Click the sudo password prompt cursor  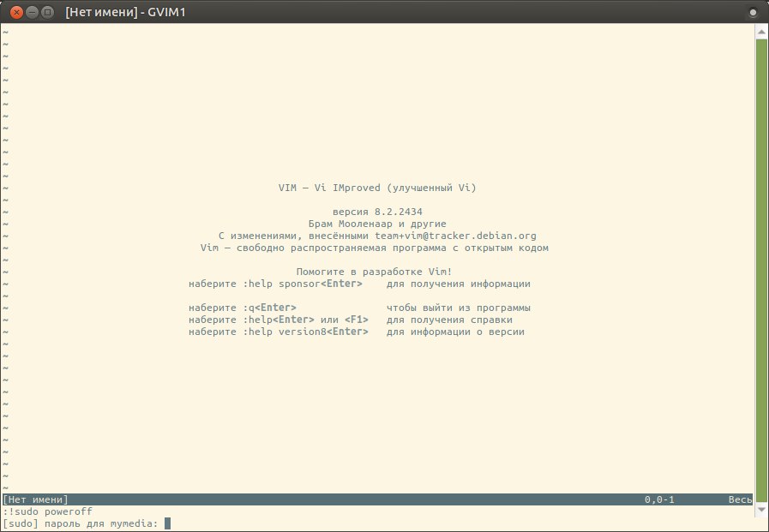coord(167,523)
